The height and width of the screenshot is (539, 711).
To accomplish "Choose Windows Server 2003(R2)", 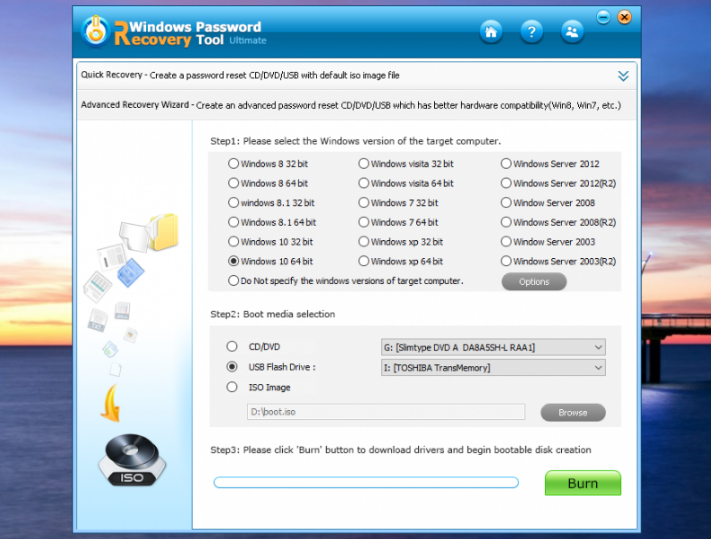I will click(x=558, y=261).
